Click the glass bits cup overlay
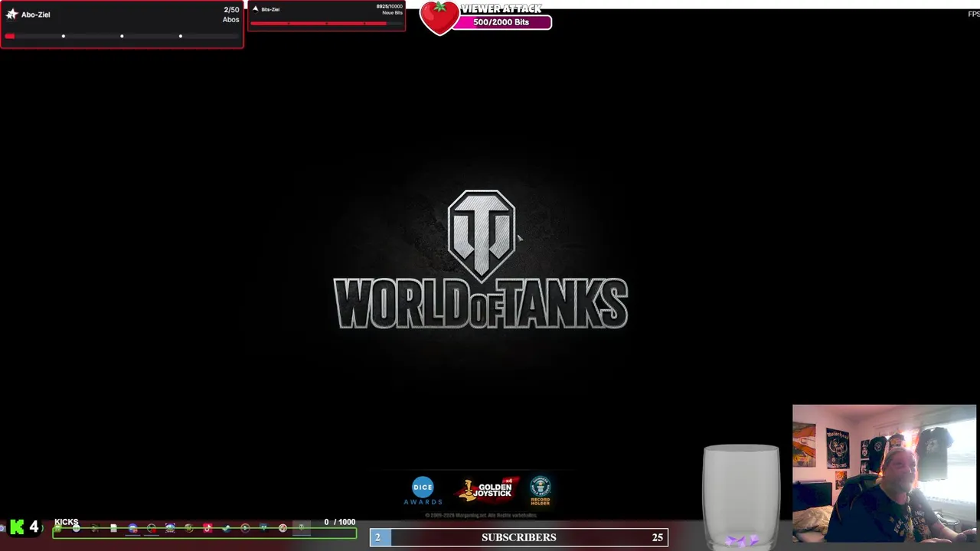This screenshot has width=980, height=551. [741, 497]
